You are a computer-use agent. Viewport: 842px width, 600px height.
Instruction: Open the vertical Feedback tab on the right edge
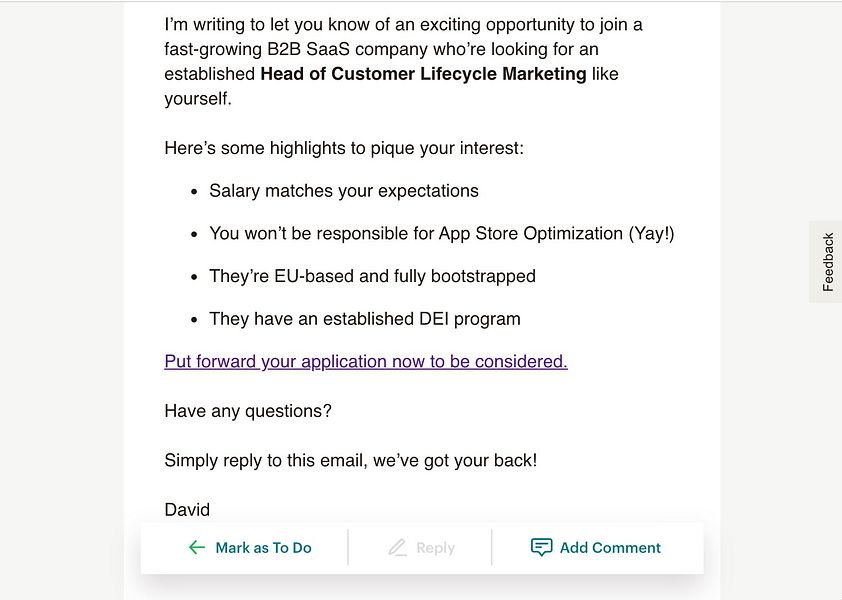[825, 263]
